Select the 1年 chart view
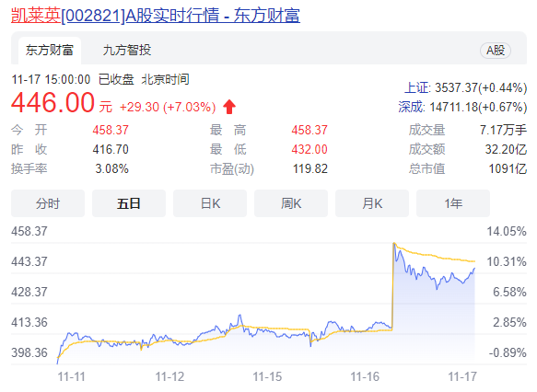 click(x=453, y=203)
